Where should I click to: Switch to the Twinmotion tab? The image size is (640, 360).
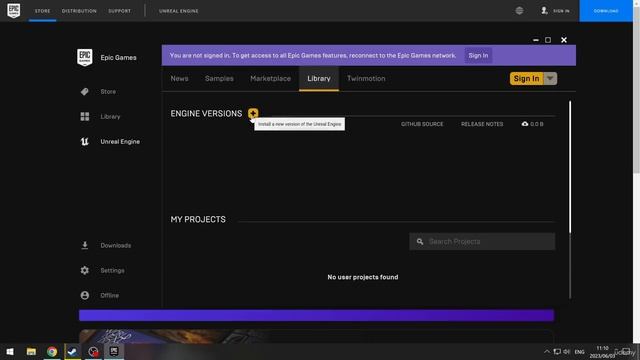(x=366, y=78)
